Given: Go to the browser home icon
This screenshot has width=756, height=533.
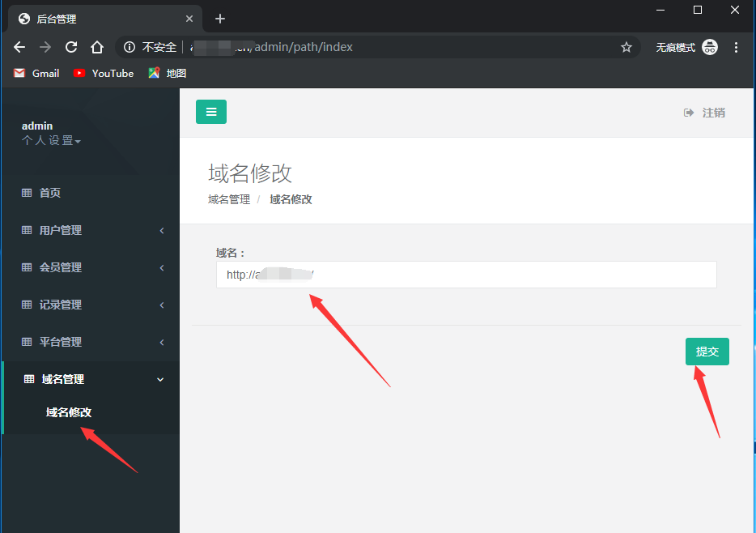Looking at the screenshot, I should click(x=97, y=47).
